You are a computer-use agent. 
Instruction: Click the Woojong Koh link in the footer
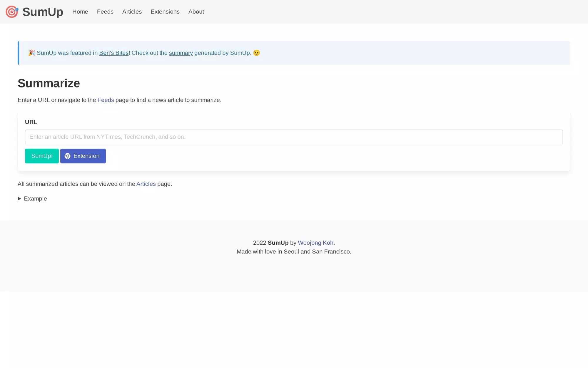pos(315,243)
